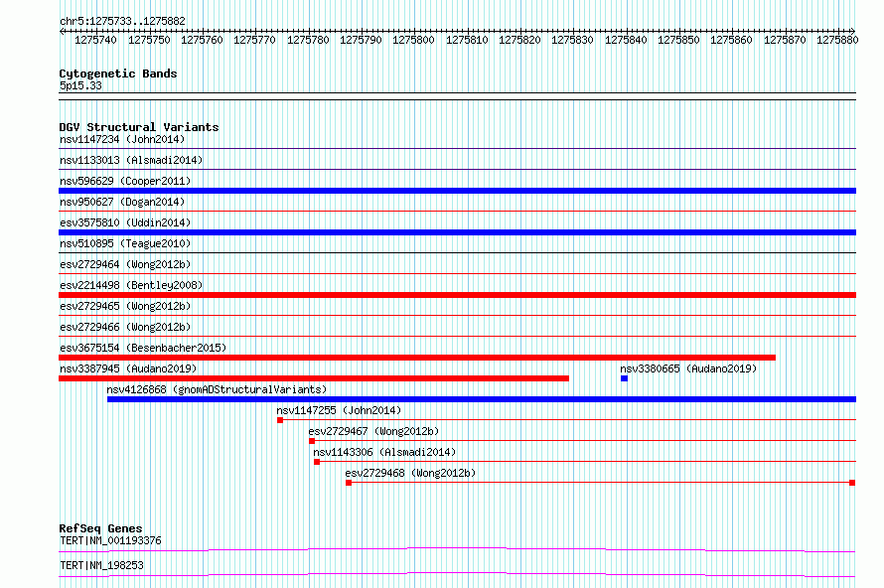Click ruler position 1275880
Screen dimensions: 884x588
(837, 40)
